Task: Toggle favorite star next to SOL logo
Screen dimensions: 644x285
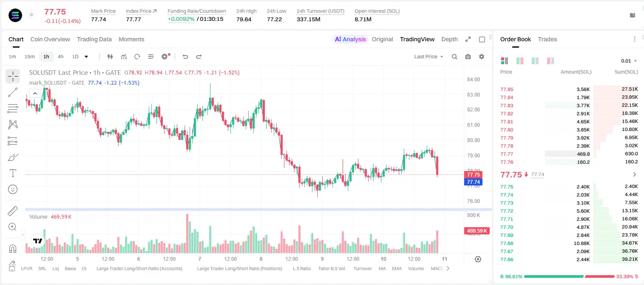Action: point(31,15)
